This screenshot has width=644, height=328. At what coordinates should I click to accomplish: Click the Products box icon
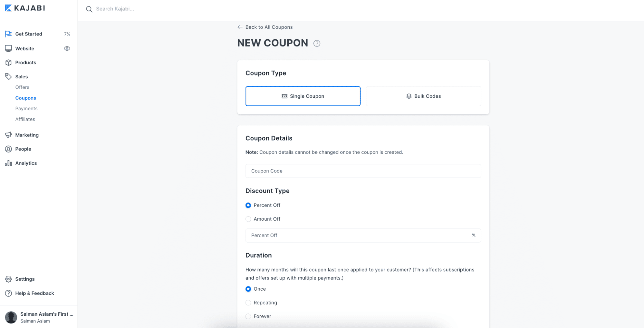(x=8, y=63)
